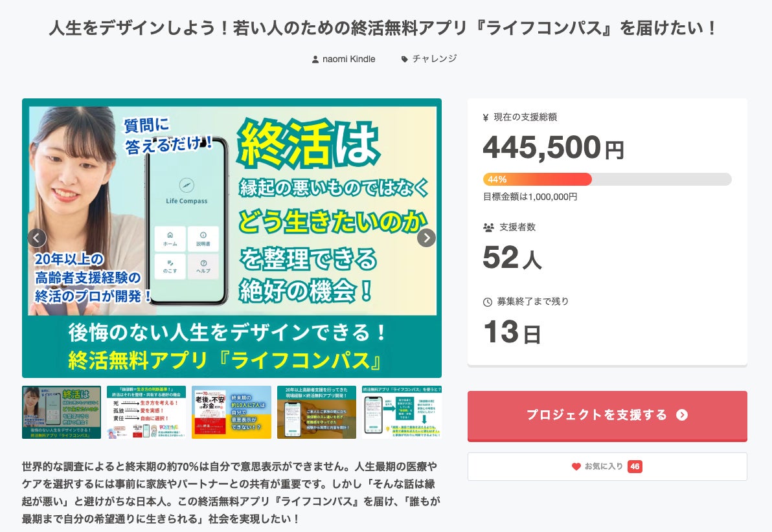Click the 46 favorites count badge
Viewport: 772px width, 532px height.
[635, 467]
